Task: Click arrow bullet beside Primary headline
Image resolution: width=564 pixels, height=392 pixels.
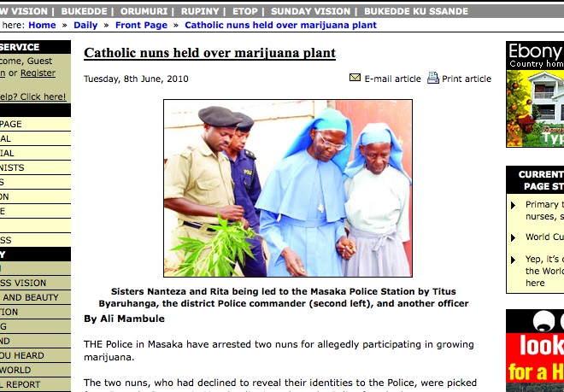Action: 514,205
